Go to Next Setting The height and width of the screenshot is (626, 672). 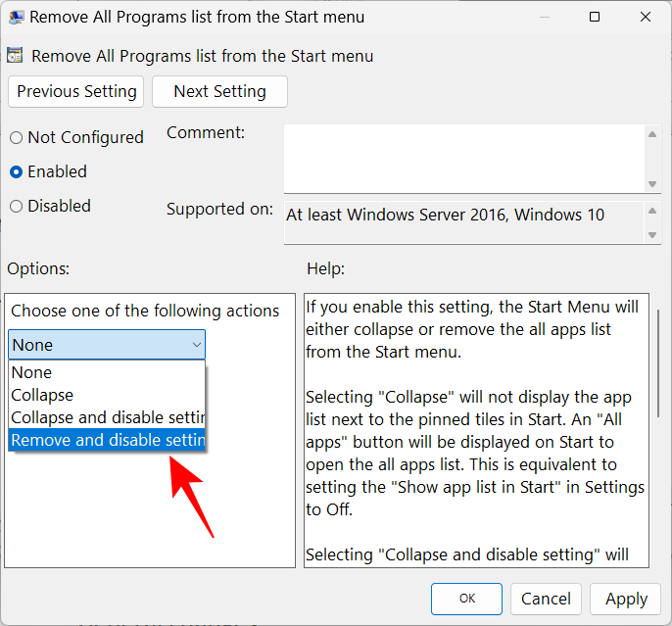[x=219, y=91]
